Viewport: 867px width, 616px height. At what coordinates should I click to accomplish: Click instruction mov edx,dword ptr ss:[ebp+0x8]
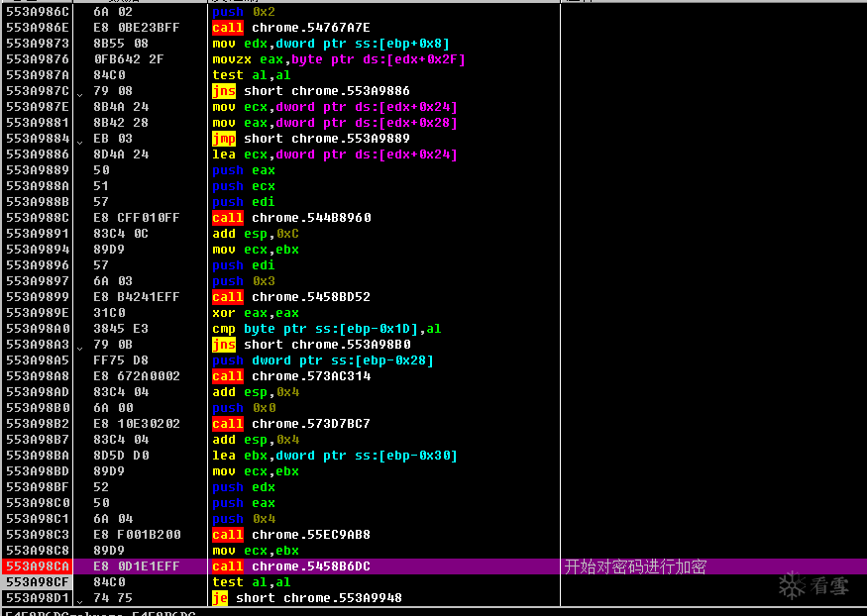(x=331, y=44)
